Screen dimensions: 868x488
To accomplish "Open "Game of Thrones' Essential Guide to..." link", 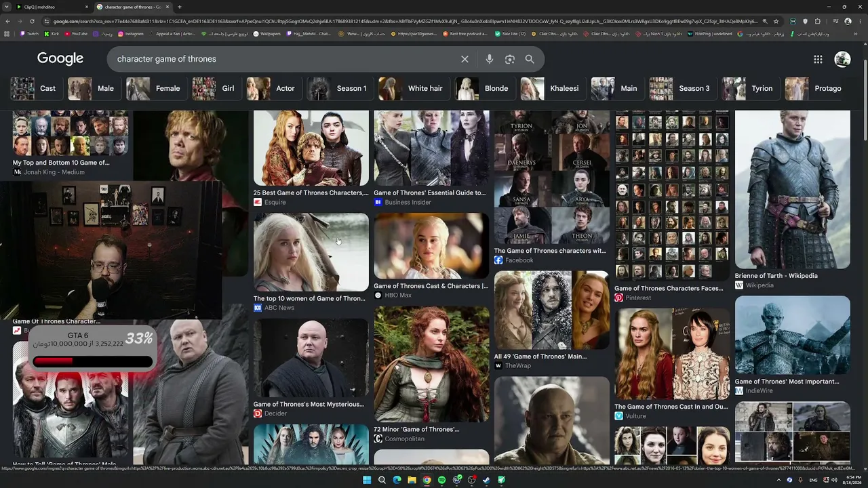I will [x=430, y=192].
